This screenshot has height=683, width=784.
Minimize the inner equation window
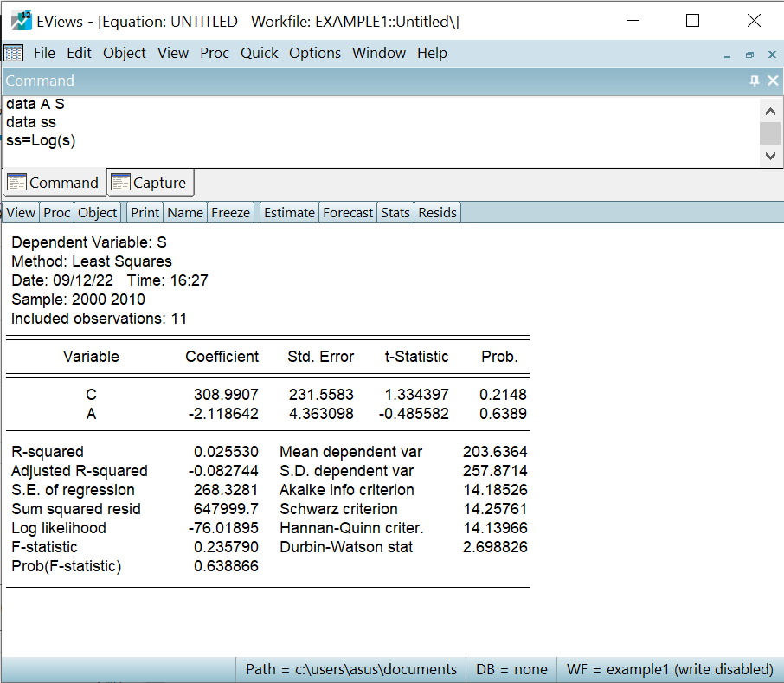coord(728,55)
